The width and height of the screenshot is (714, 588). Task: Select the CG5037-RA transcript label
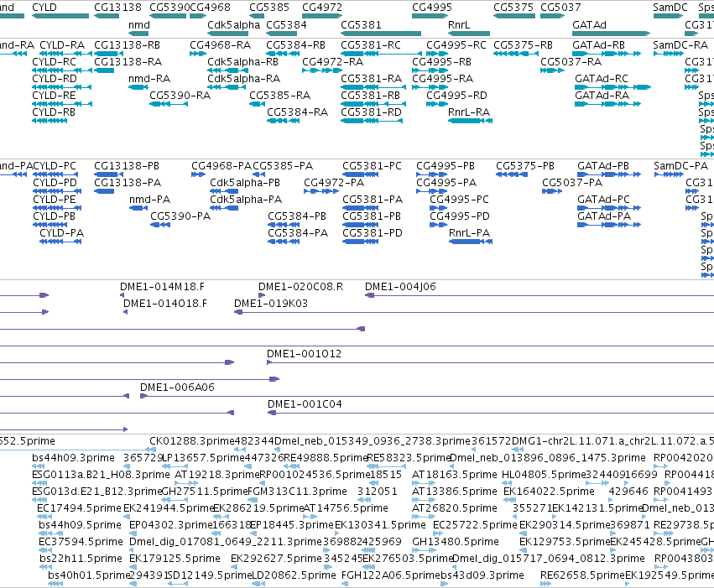point(571,62)
